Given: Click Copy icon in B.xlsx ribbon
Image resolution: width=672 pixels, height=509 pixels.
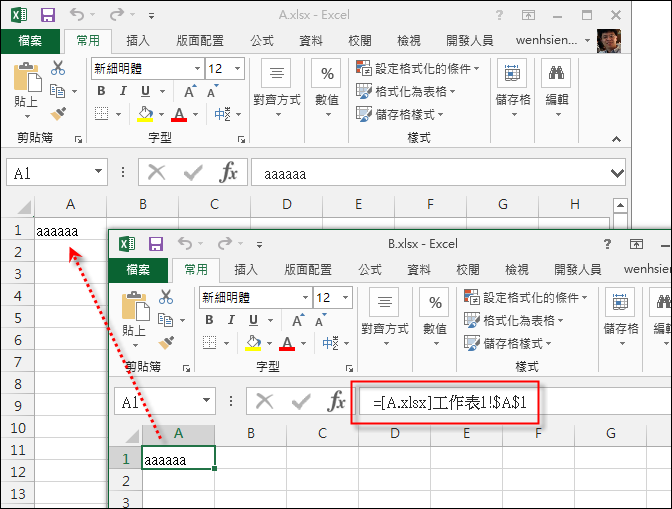Looking at the screenshot, I should 165,320.
